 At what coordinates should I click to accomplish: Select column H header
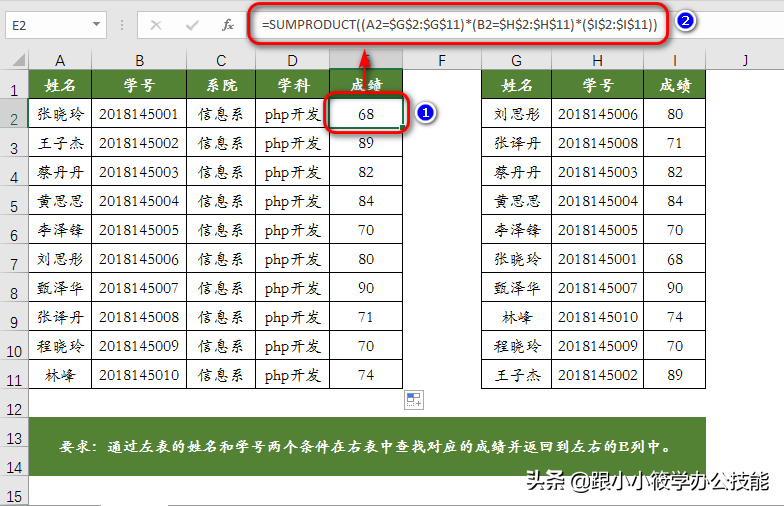click(x=598, y=60)
